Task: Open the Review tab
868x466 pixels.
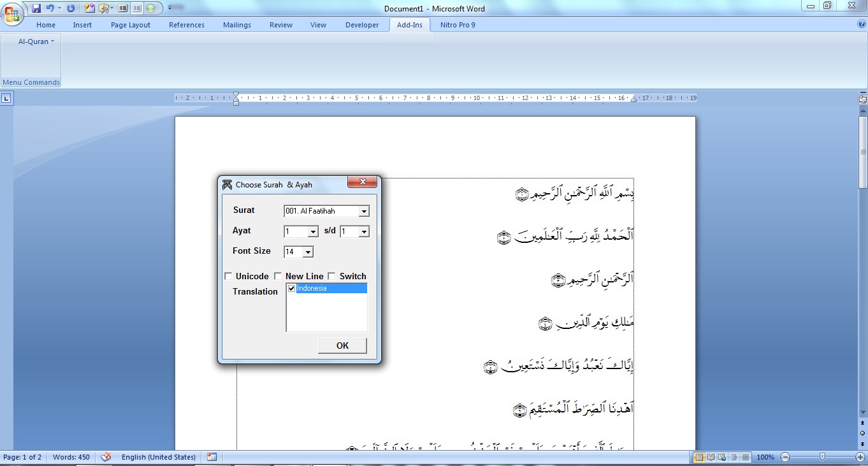Action: click(281, 25)
